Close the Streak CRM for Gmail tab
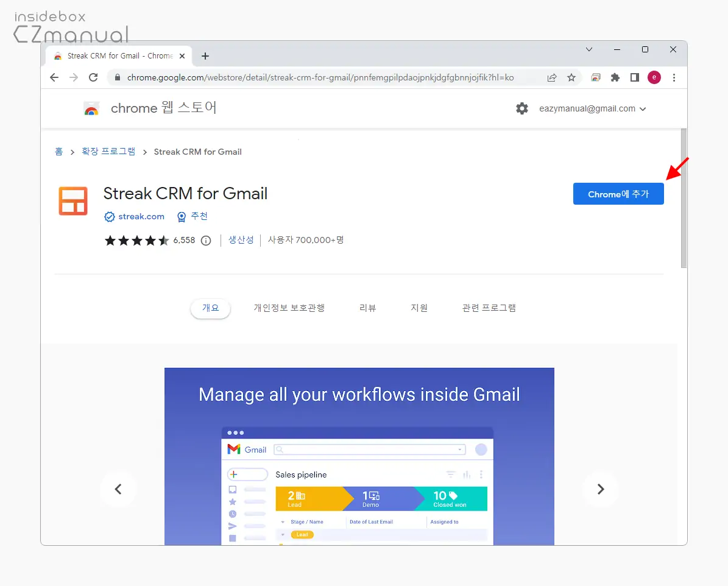Viewport: 728px width, 586px height. [x=182, y=56]
